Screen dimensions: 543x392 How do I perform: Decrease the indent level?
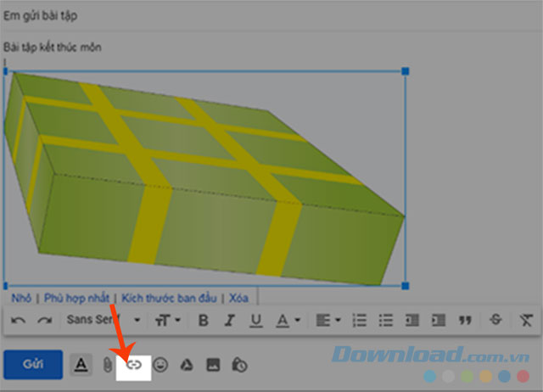tap(411, 321)
